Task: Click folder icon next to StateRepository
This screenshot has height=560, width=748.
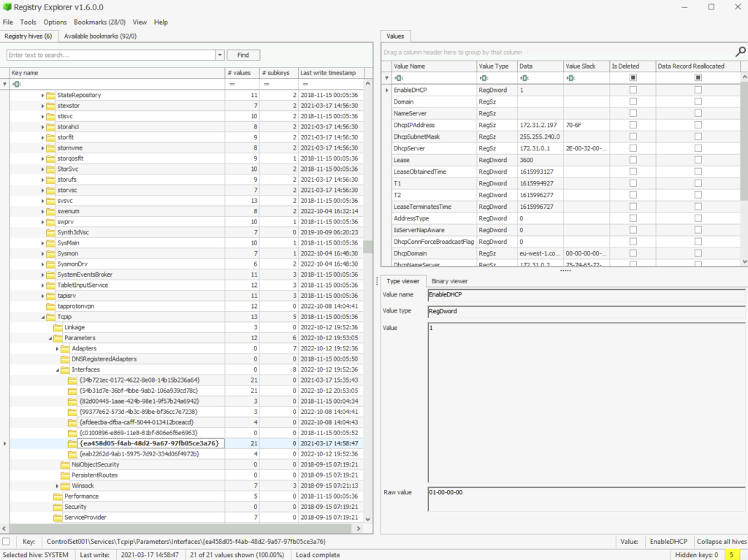Action: pos(50,95)
